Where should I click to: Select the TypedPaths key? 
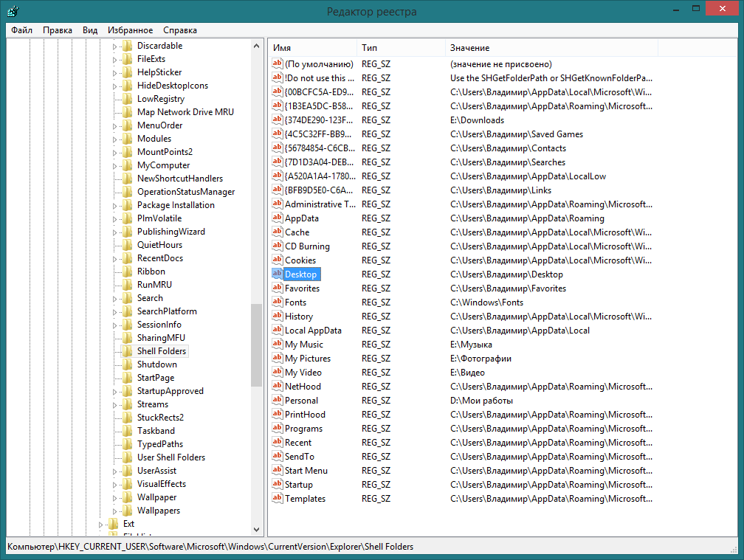click(x=160, y=444)
